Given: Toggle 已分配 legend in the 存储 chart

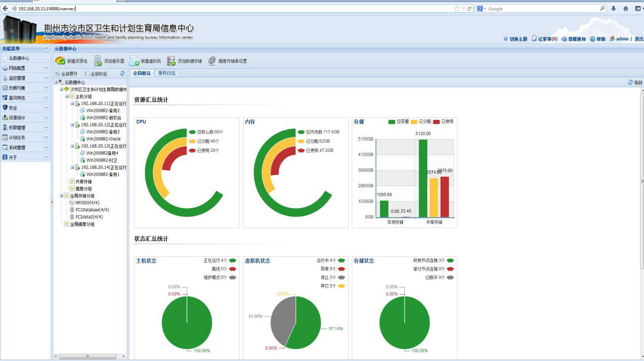Looking at the screenshot, I should click(414, 122).
